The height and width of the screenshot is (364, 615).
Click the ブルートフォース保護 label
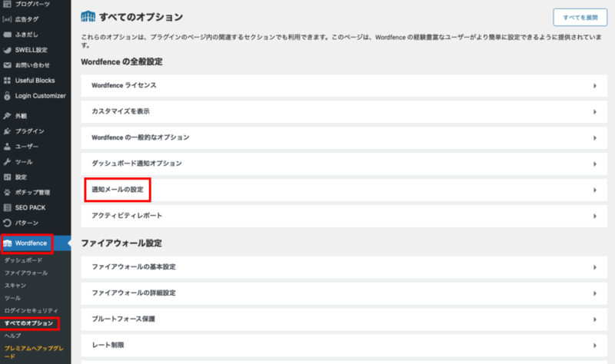(123, 319)
